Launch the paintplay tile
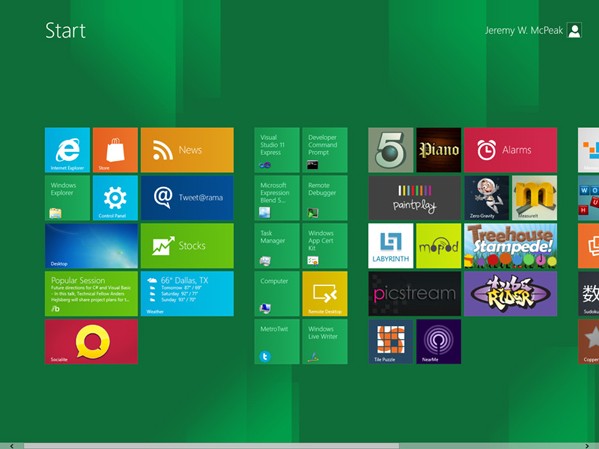 pos(414,198)
